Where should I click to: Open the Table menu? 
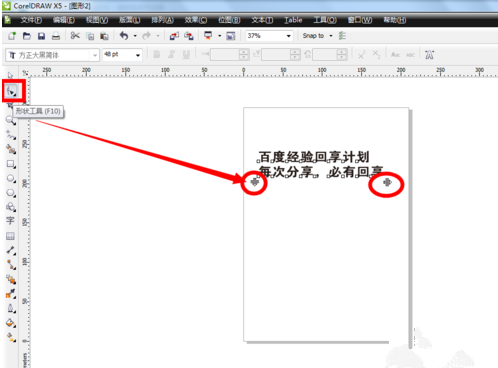coord(293,20)
